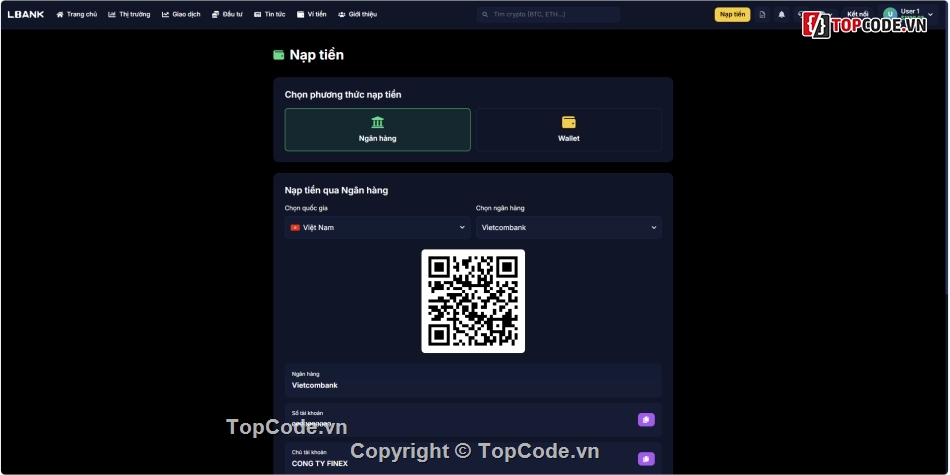This screenshot has width=950, height=475.
Task: Click the Vietcombank bank name field
Action: pos(473,380)
